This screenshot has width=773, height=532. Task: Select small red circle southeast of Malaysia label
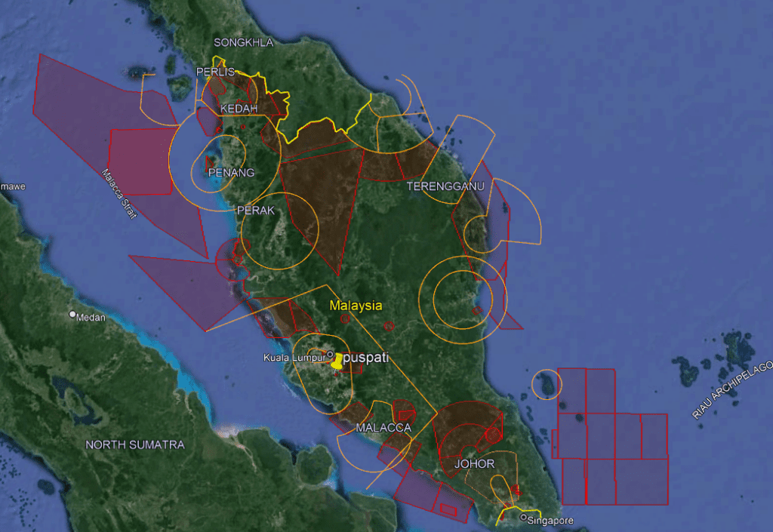point(390,326)
